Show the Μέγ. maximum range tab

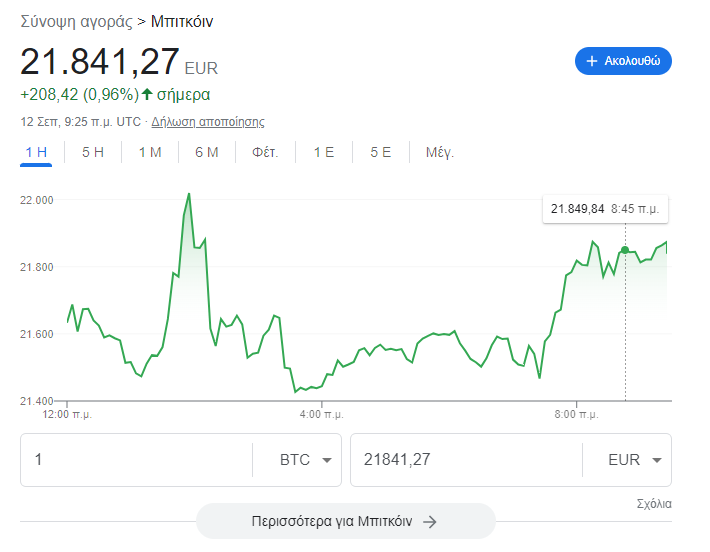tap(440, 152)
